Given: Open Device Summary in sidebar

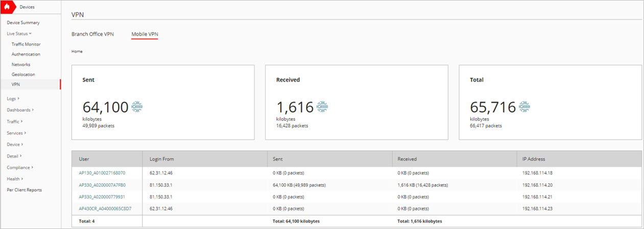Looking at the screenshot, I should click(x=23, y=23).
